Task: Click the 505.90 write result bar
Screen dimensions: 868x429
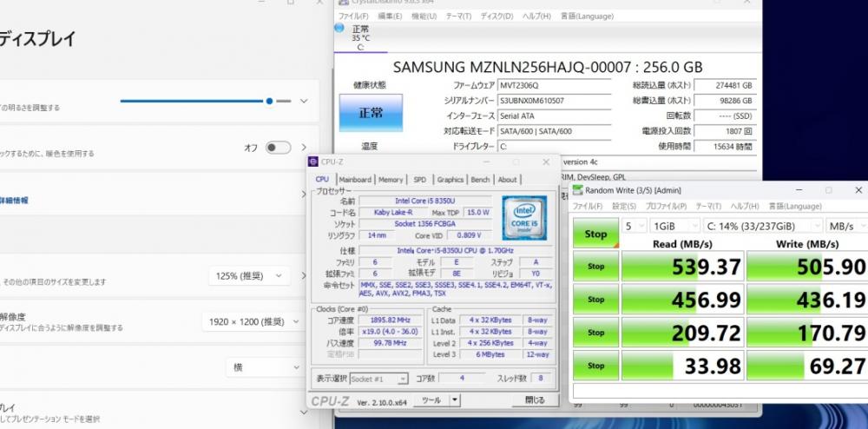Action: point(807,267)
